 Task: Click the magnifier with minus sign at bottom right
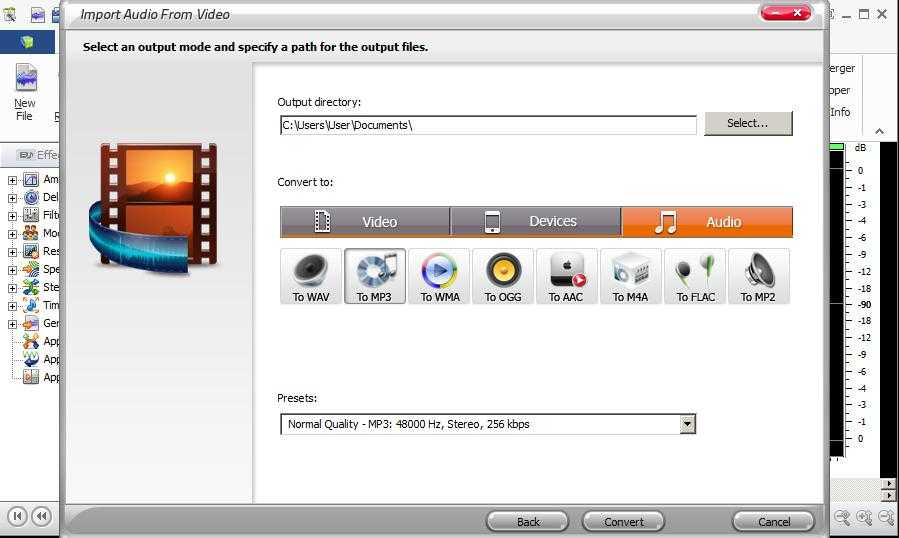point(842,518)
